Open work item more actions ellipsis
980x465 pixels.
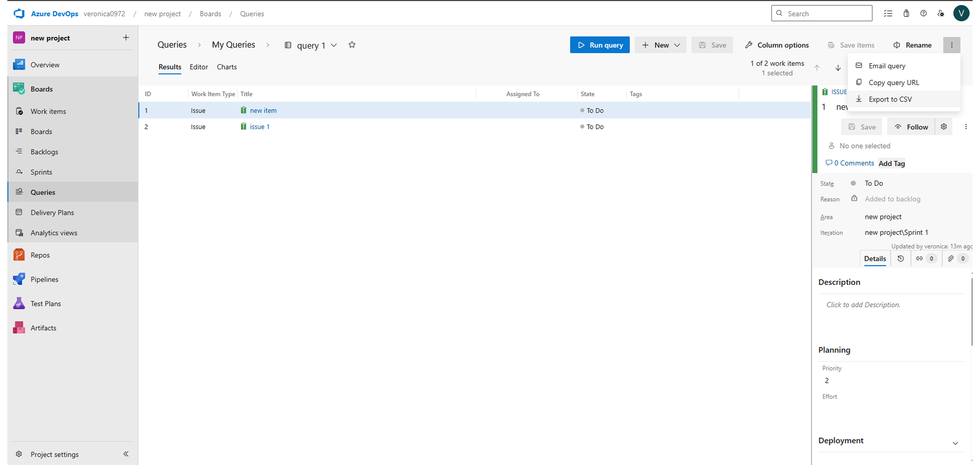click(x=966, y=126)
